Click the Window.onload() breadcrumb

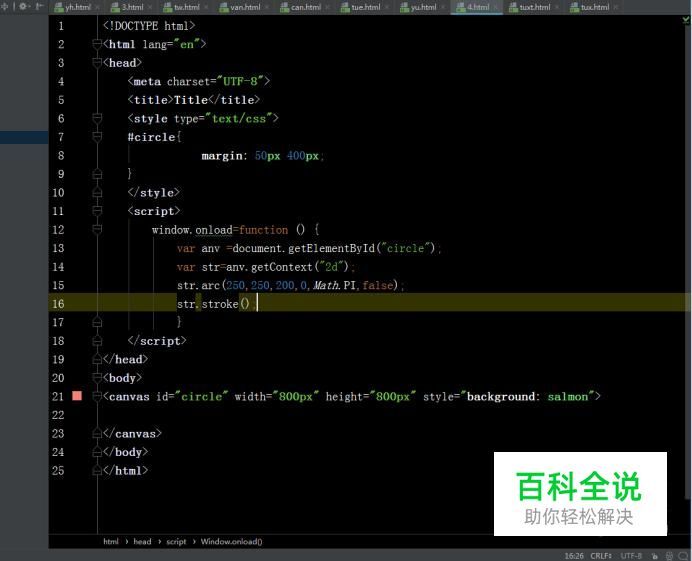coord(231,542)
